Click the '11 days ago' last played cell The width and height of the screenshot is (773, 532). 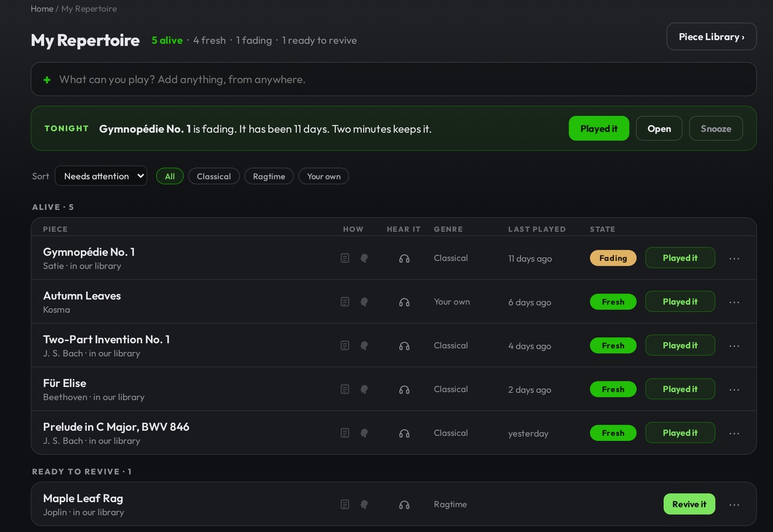(530, 259)
